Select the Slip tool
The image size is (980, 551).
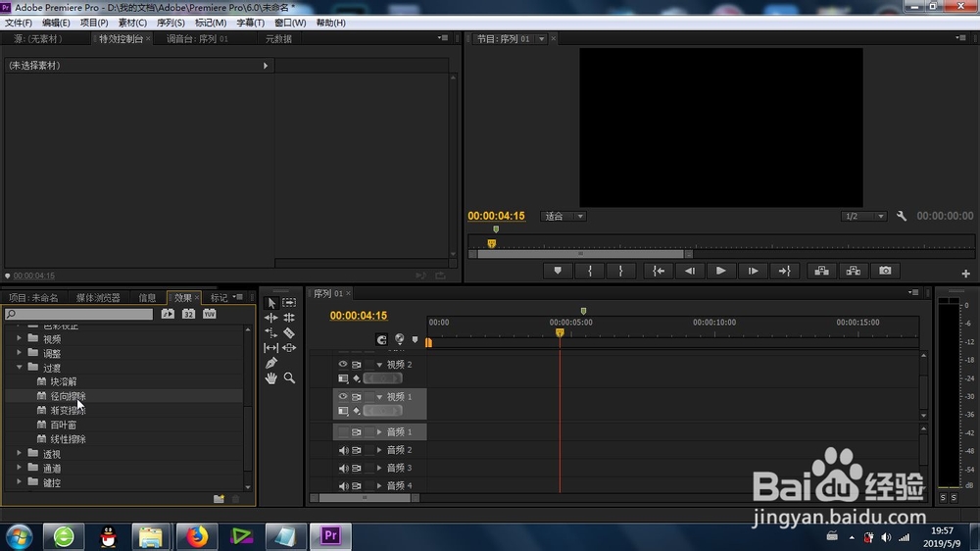point(270,348)
